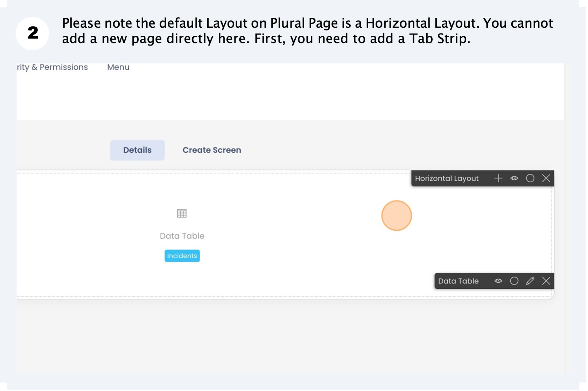The height and width of the screenshot is (391, 588).
Task: Toggle visibility eye on Horizontal Layout toolbar
Action: click(514, 178)
